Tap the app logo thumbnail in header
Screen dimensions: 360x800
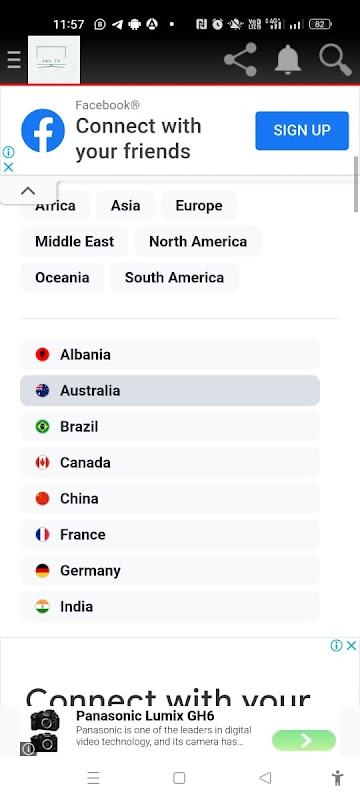(54, 60)
